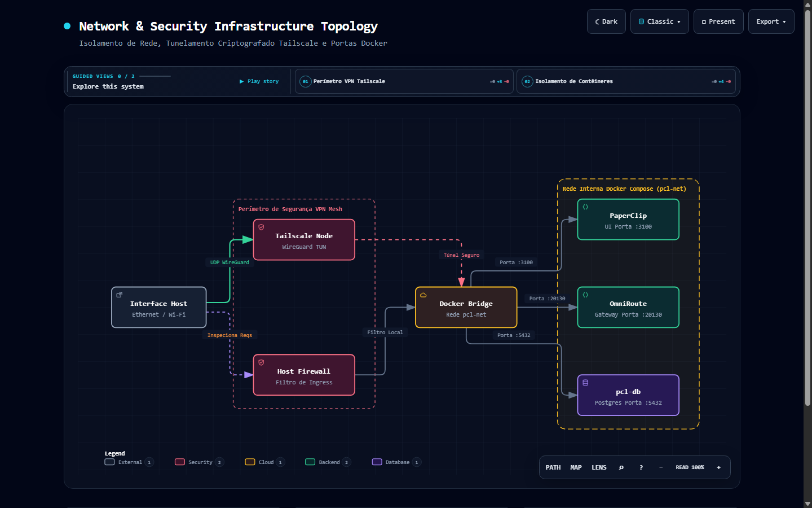Screen dimensions: 812x508
Task: Activate LENS mode in toolbar
Action: click(x=599, y=467)
